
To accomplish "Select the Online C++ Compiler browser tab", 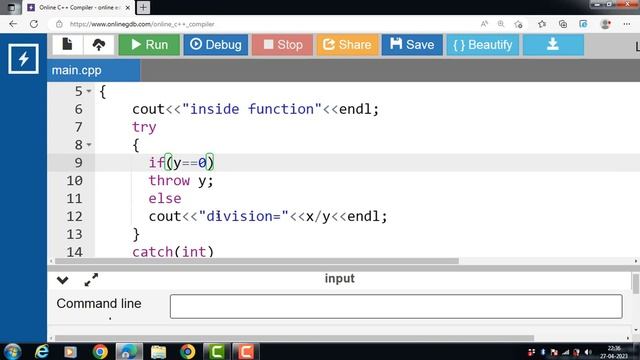I will [79, 7].
